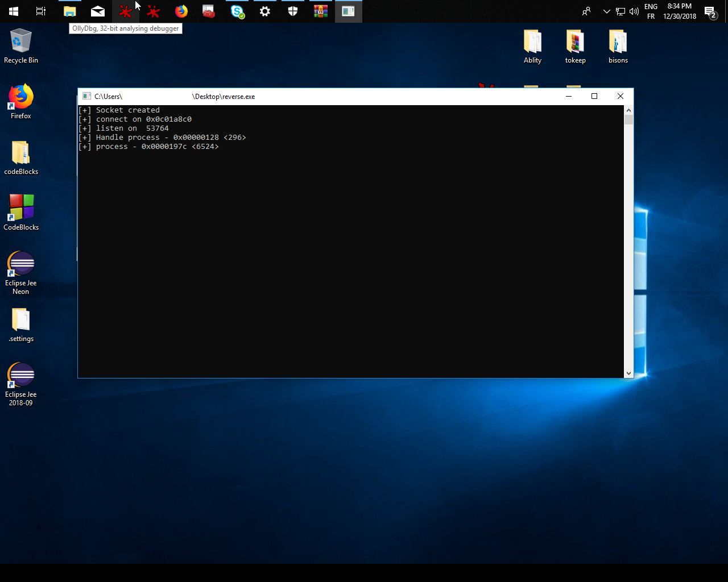Open Windows Defender shield in the taskbar
The height and width of the screenshot is (582, 728).
tap(293, 11)
